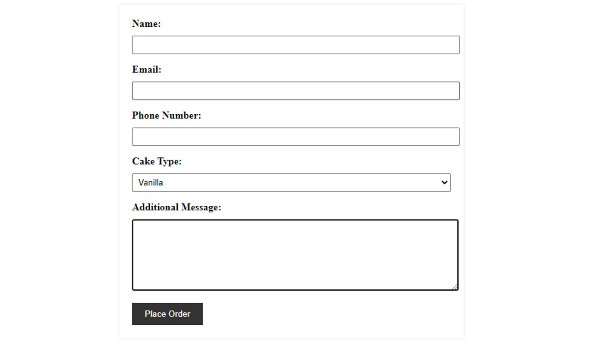Focus the Email text box
Screen dimensions: 604x364
[296, 91]
